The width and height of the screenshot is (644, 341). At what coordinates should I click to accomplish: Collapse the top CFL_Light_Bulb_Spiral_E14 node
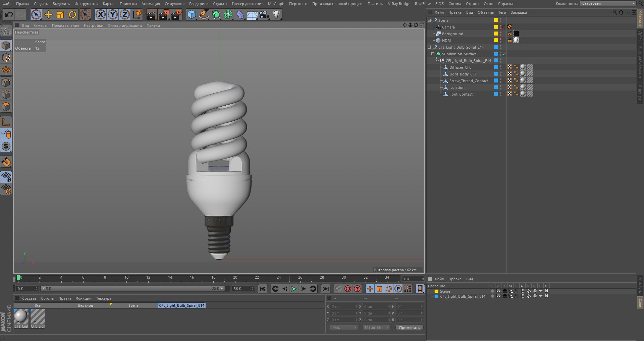(429, 47)
